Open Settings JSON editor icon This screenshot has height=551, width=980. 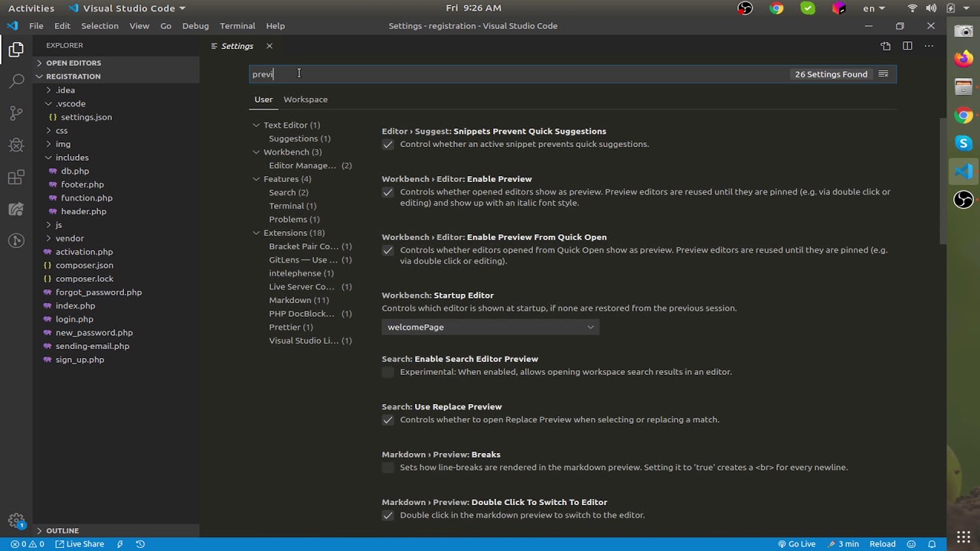pyautogui.click(x=885, y=46)
